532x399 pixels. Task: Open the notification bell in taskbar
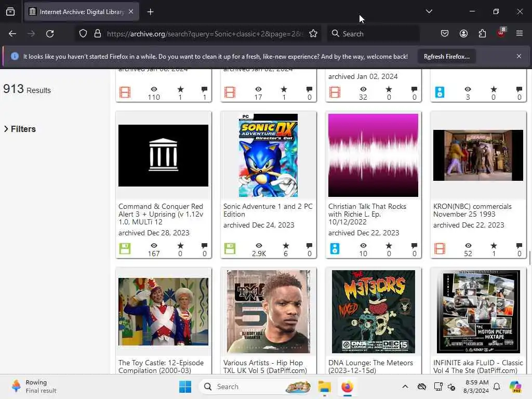point(497,387)
